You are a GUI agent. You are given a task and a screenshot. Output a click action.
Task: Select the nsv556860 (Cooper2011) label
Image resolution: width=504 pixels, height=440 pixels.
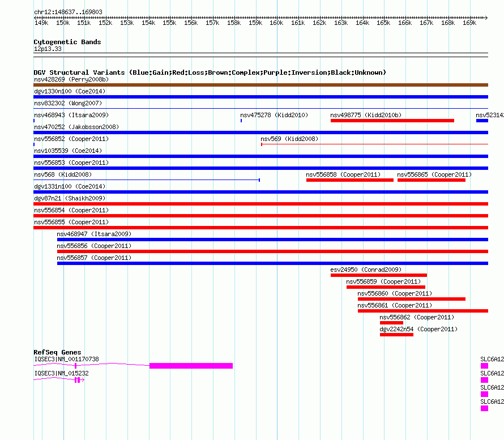(x=395, y=293)
